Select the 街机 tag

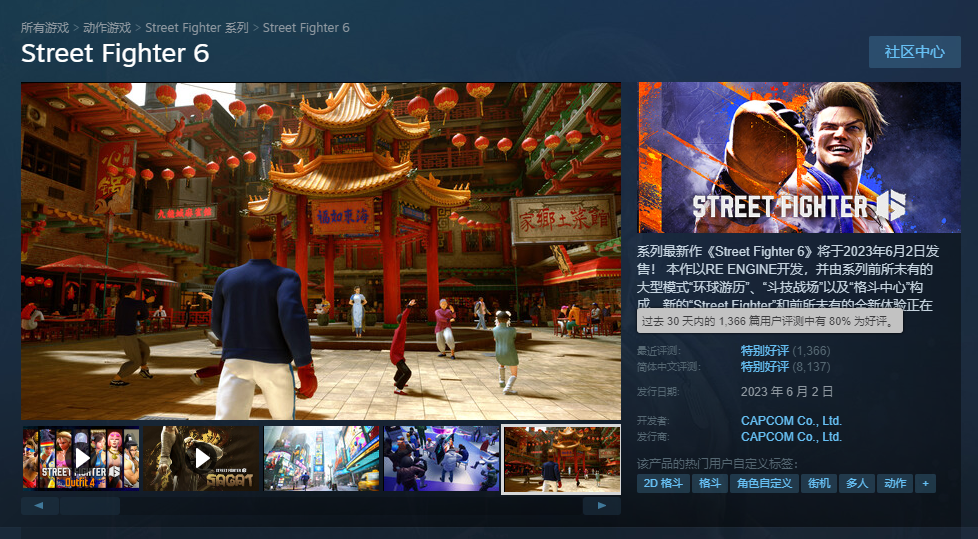click(819, 483)
